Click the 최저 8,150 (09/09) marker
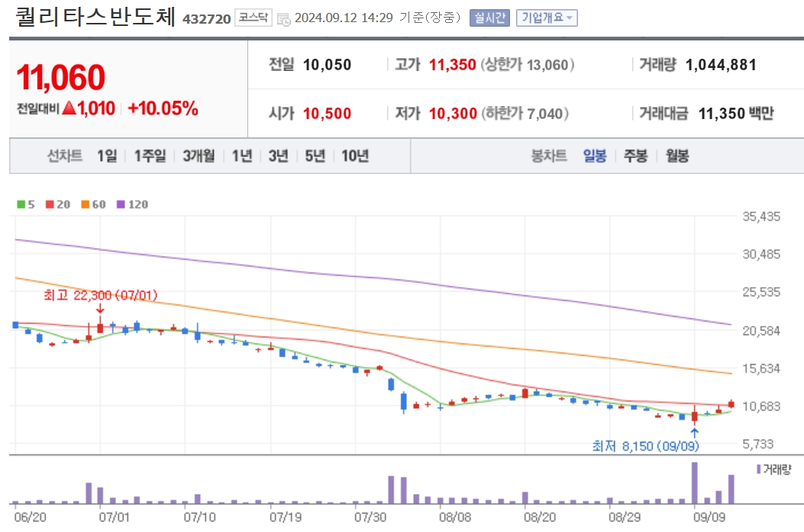The image size is (804, 532). point(645,447)
